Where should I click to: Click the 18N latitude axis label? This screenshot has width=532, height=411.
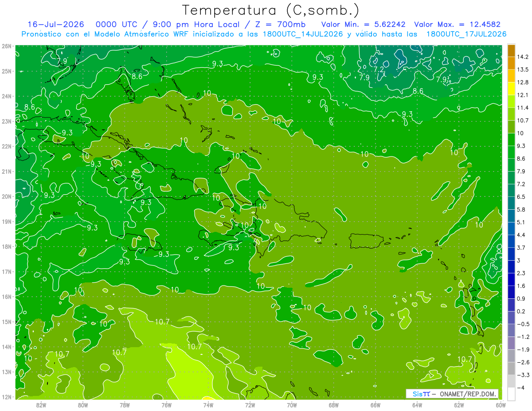(x=6, y=247)
